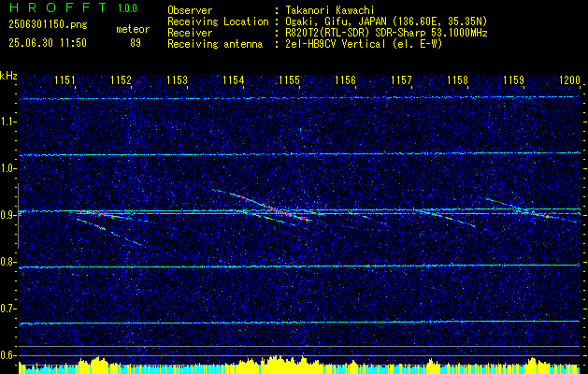Click time marker 1151
Screen dimensions: 588x374
pyautogui.click(x=65, y=79)
